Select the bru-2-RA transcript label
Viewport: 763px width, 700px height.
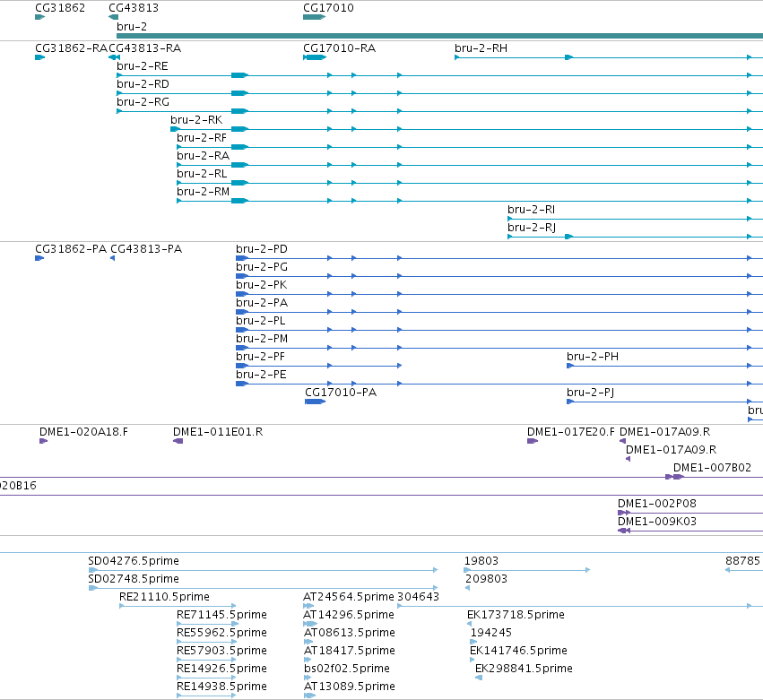click(x=203, y=156)
